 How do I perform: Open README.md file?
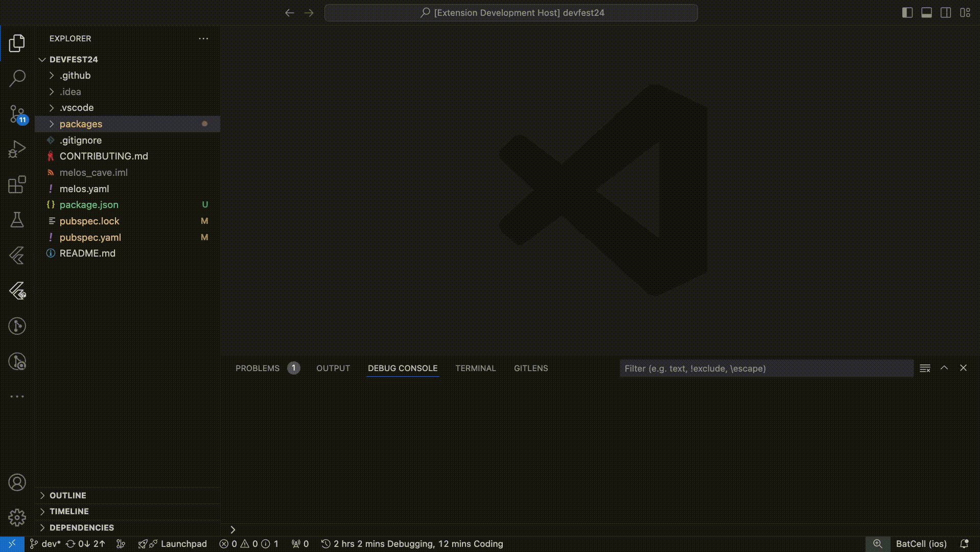pyautogui.click(x=127, y=254)
